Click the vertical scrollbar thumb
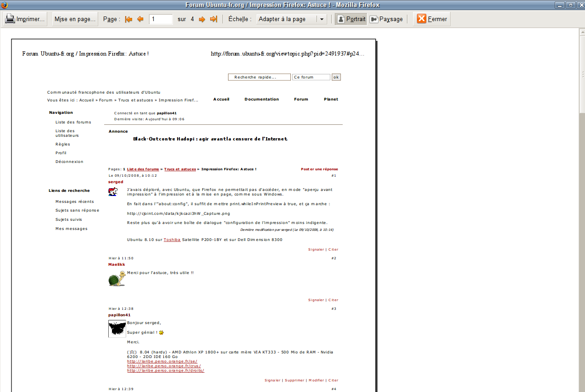585x392 pixels. point(582,73)
